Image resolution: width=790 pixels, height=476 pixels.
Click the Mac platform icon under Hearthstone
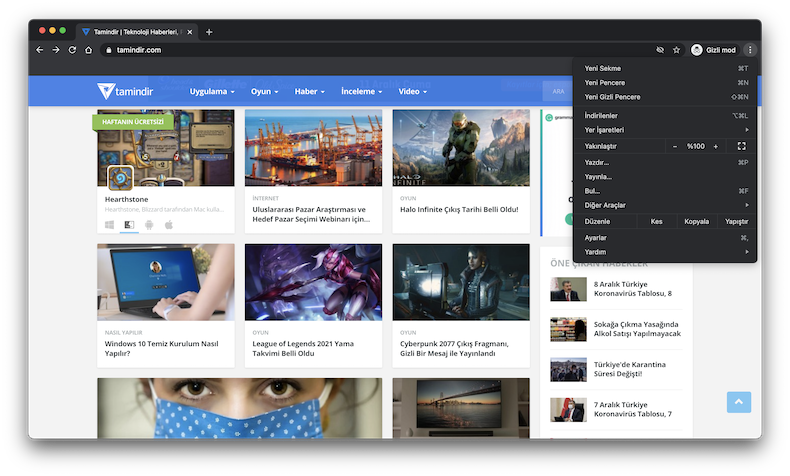[129, 225]
